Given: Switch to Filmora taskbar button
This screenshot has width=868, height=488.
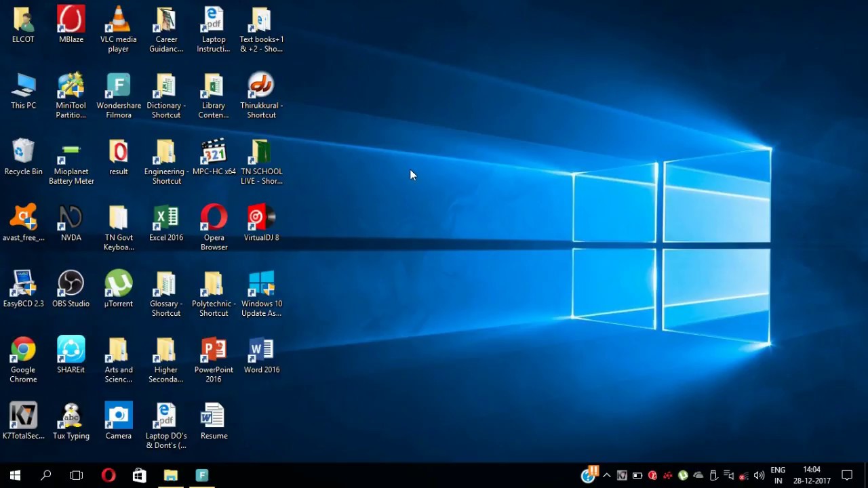Looking at the screenshot, I should click(x=201, y=475).
